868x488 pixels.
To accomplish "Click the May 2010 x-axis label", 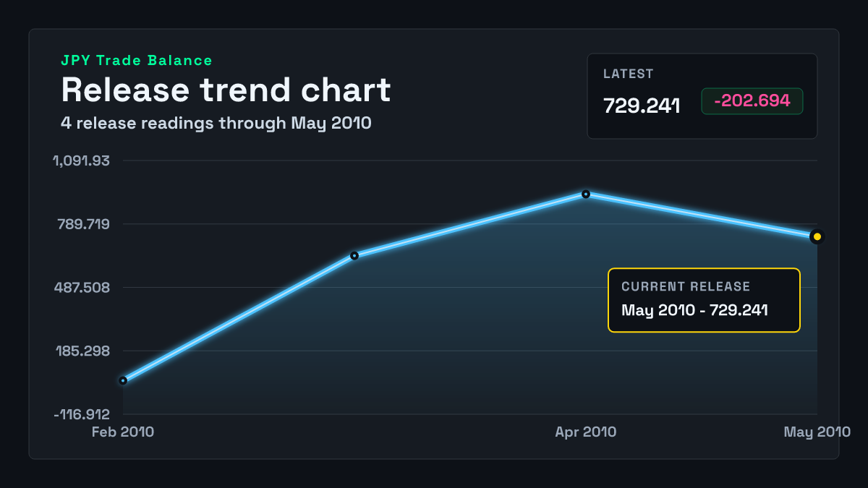I will point(817,432).
